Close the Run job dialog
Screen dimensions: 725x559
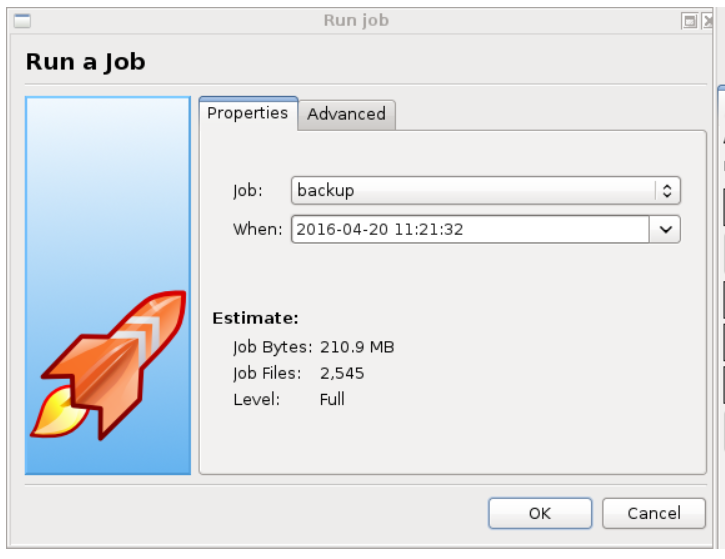click(708, 21)
